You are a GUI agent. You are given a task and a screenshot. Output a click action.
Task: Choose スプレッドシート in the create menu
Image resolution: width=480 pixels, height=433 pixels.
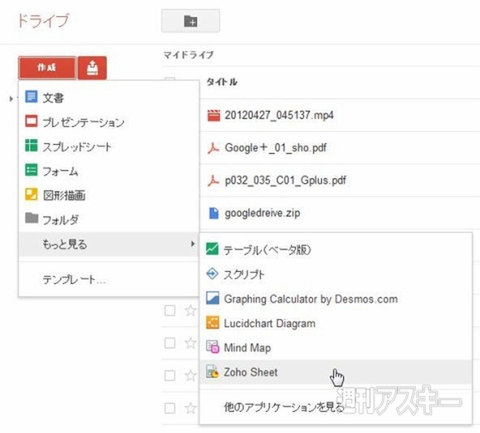(109, 146)
